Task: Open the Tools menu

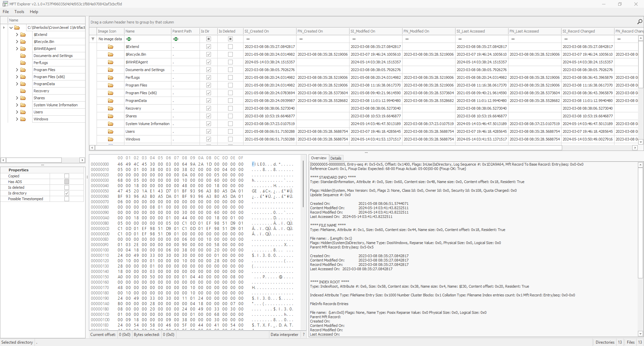Action: 19,11
